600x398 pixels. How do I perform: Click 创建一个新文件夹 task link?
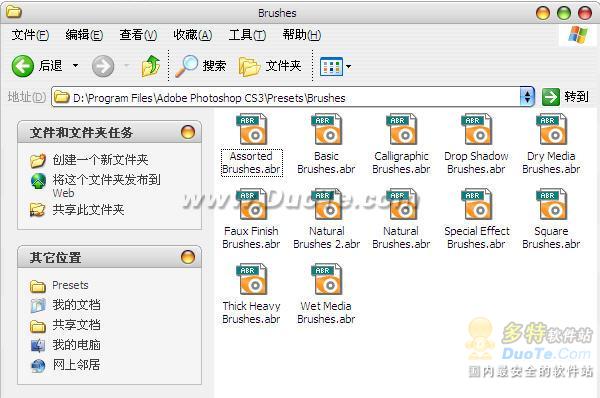(x=100, y=160)
